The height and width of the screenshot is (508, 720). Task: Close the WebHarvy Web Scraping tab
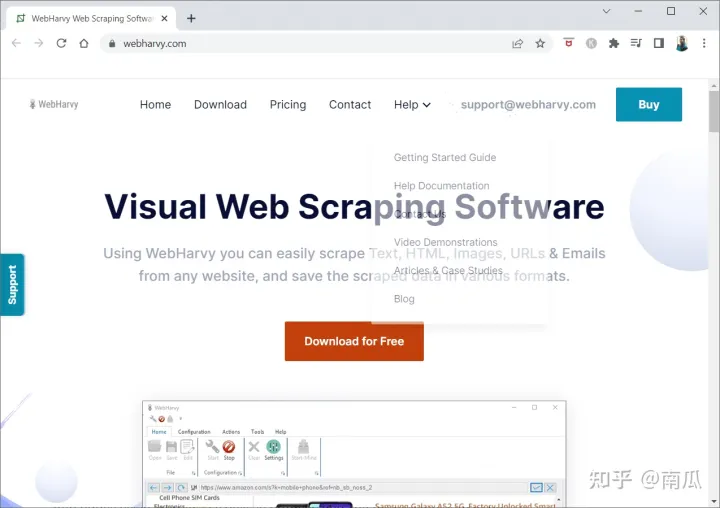tap(164, 18)
